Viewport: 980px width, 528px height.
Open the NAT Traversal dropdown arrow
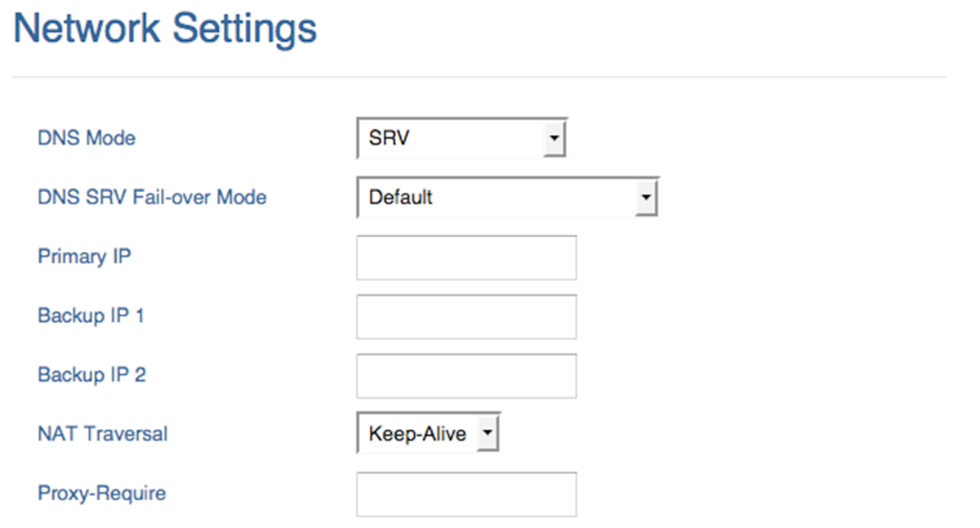coord(487,433)
